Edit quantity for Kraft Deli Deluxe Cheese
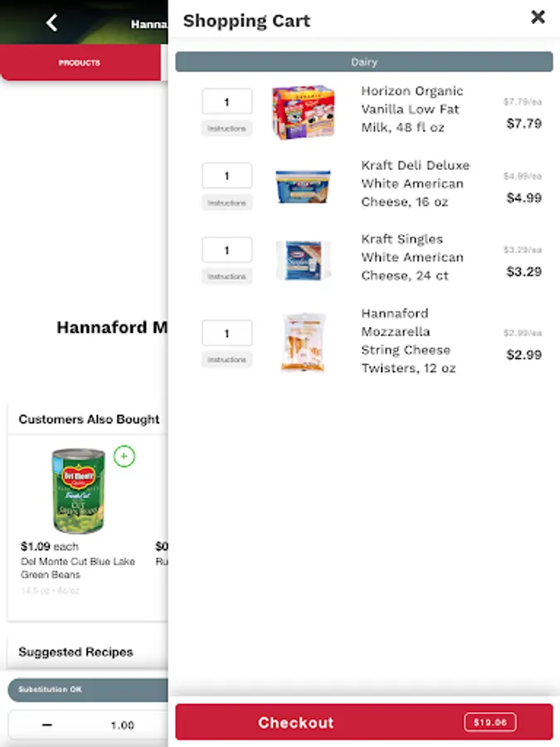Viewport: 560px width, 747px height. pos(226,176)
